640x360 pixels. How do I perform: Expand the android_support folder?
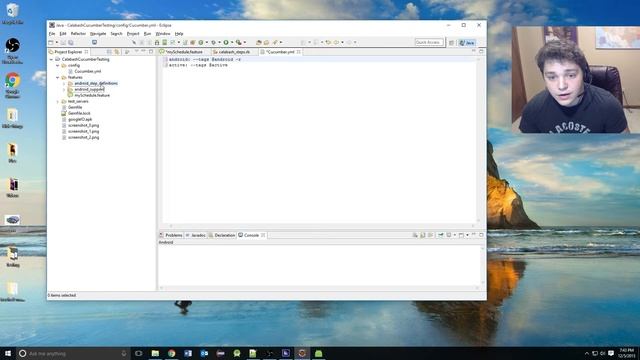(64, 89)
